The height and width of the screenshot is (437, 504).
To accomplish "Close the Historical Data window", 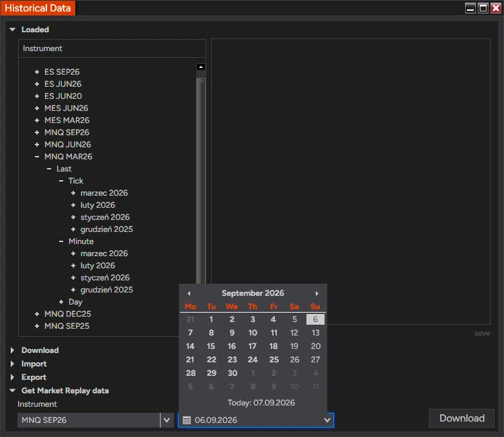I will pos(496,8).
